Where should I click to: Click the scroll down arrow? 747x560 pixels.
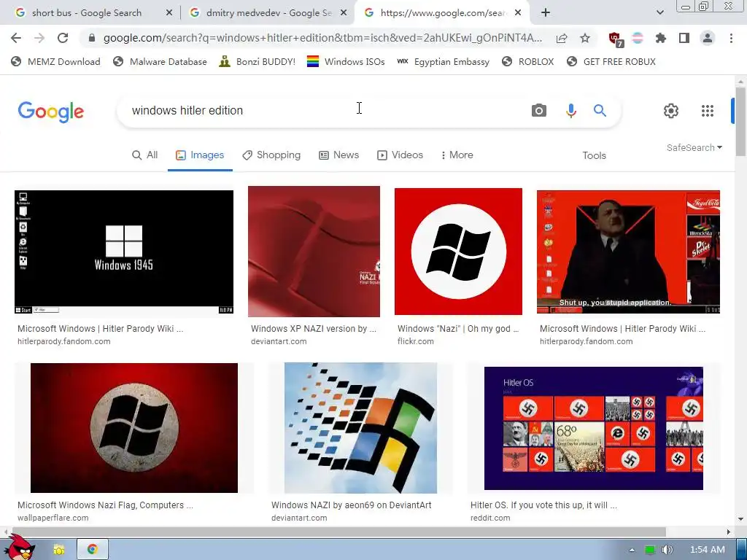[x=740, y=519]
